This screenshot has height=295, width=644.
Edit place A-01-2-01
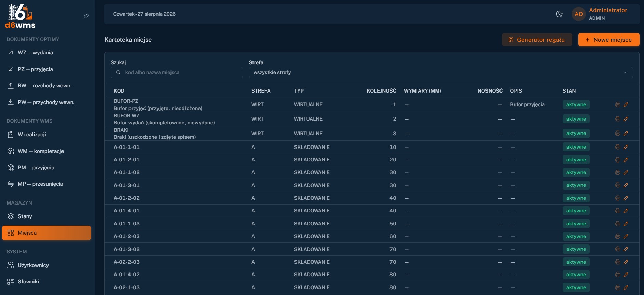click(x=626, y=160)
